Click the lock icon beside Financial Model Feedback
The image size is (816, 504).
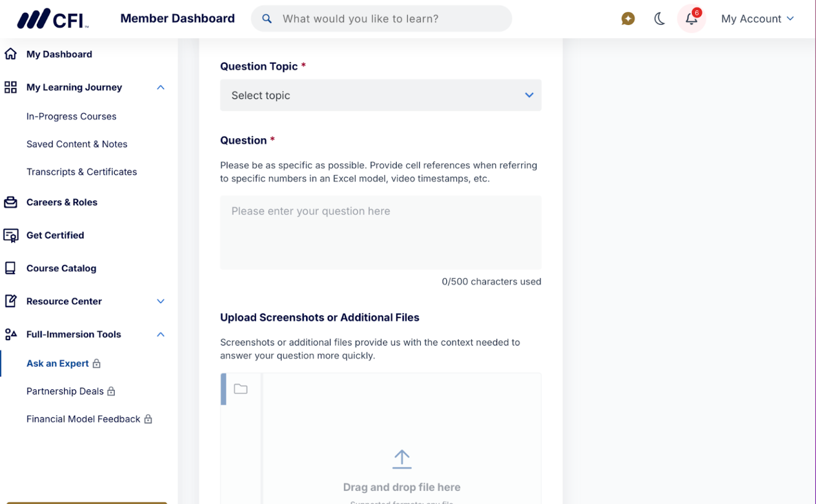[148, 419]
